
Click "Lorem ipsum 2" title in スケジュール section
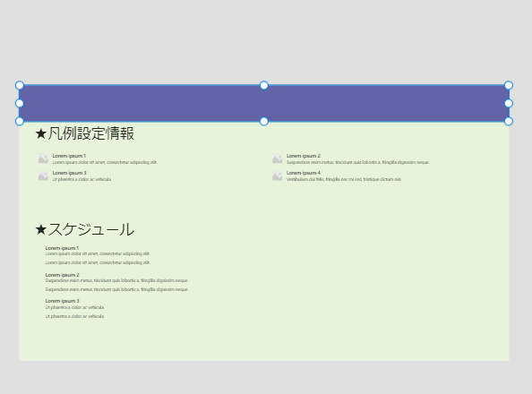tap(62, 275)
